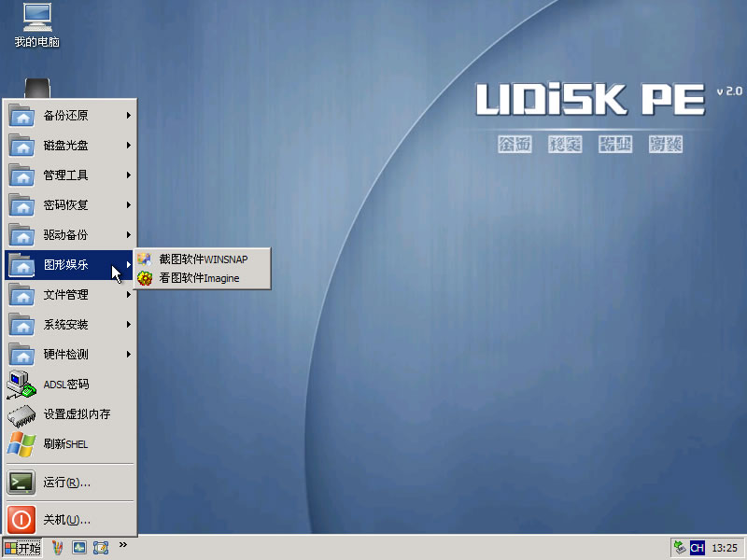Open 设置虚拟内存 via its memory chip icon
Image resolution: width=747 pixels, height=560 pixels.
click(21, 414)
